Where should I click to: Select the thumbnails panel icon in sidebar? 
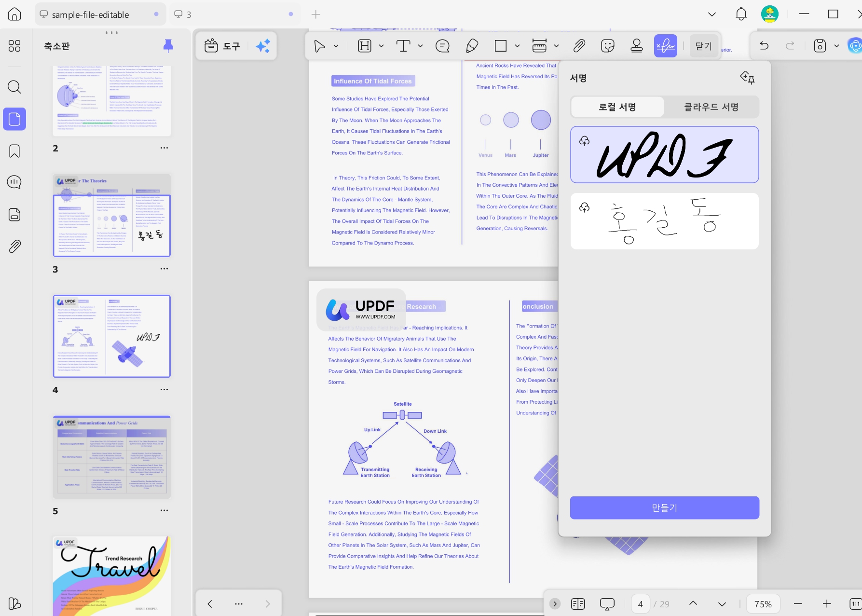point(14,119)
